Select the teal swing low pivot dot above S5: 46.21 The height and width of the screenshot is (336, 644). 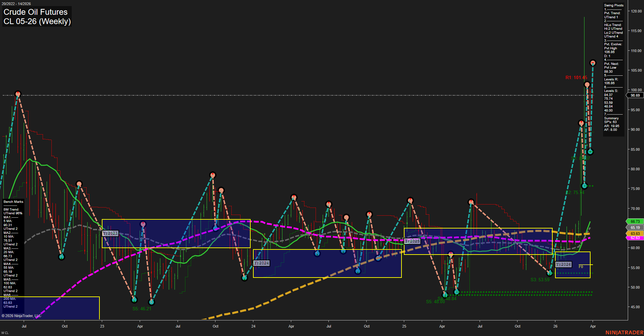click(x=134, y=299)
